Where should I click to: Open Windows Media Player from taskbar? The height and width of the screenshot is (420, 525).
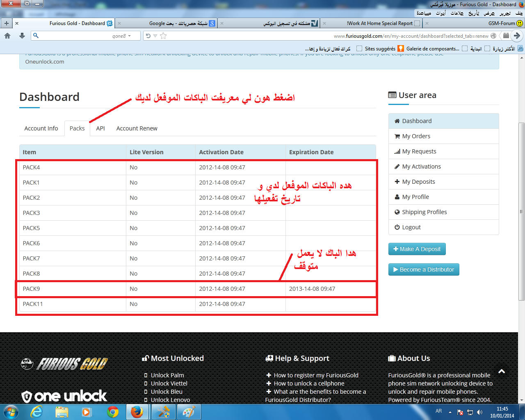tap(87, 412)
